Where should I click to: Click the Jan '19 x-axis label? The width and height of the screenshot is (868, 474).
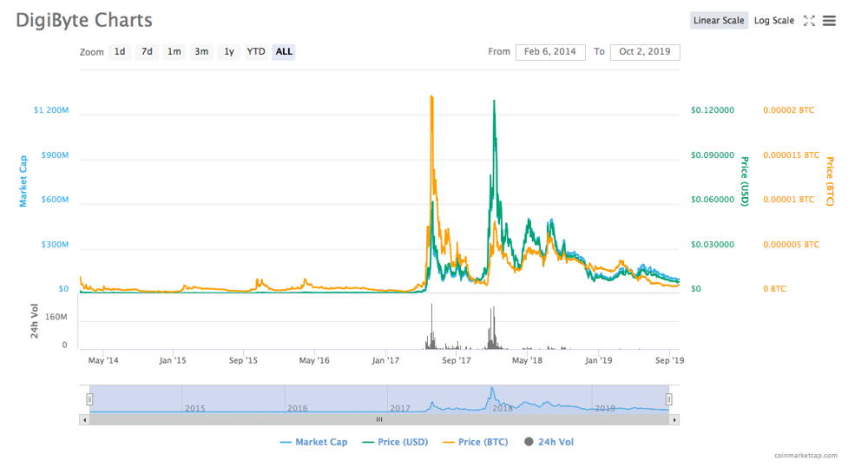(x=598, y=360)
